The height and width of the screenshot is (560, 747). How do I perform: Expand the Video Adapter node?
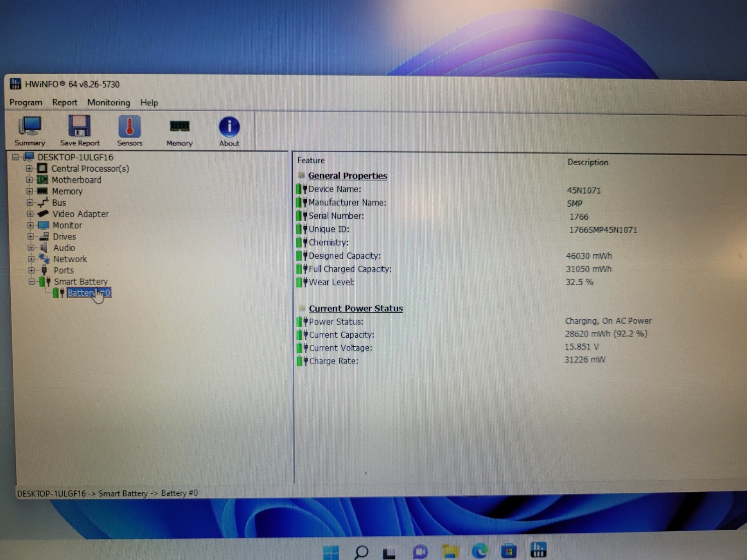coord(30,214)
